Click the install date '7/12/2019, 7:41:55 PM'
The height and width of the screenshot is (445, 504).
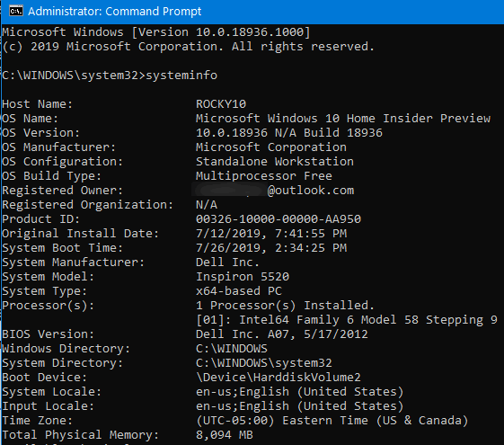pyautogui.click(x=271, y=234)
